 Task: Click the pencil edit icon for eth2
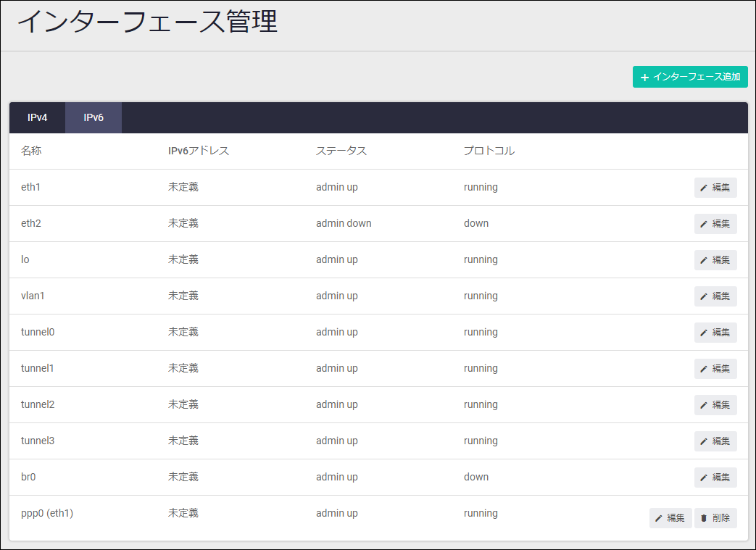tap(704, 224)
